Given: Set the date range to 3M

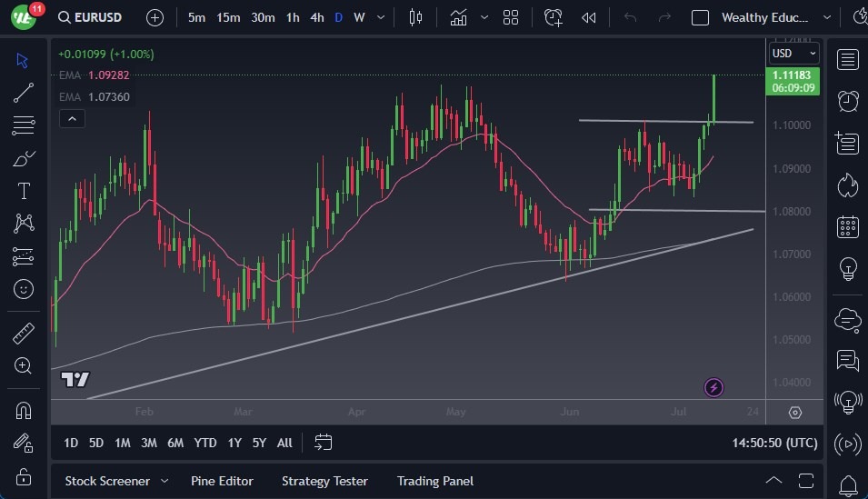Looking at the screenshot, I should 149,443.
